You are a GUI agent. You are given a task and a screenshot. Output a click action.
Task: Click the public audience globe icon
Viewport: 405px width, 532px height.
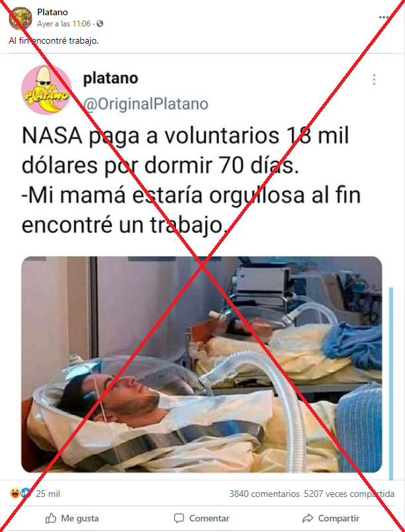(x=100, y=24)
